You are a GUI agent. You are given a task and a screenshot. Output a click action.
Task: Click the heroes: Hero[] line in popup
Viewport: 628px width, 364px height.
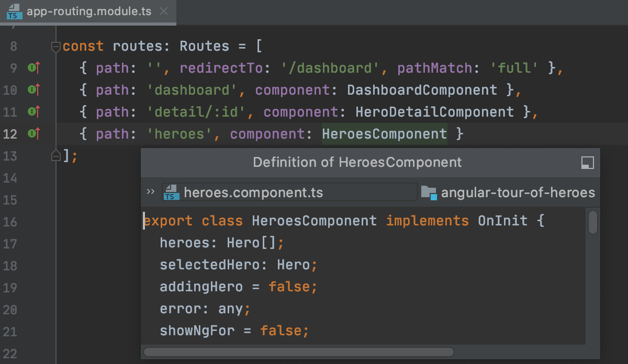[x=222, y=243]
